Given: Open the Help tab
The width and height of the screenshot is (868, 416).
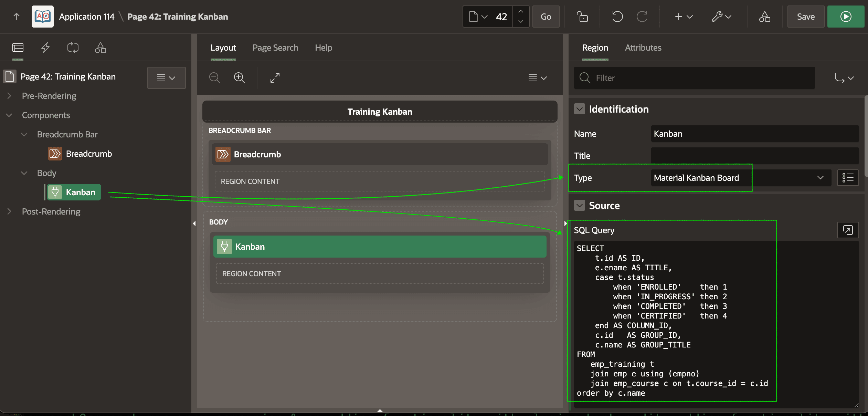Looking at the screenshot, I should pos(324,48).
